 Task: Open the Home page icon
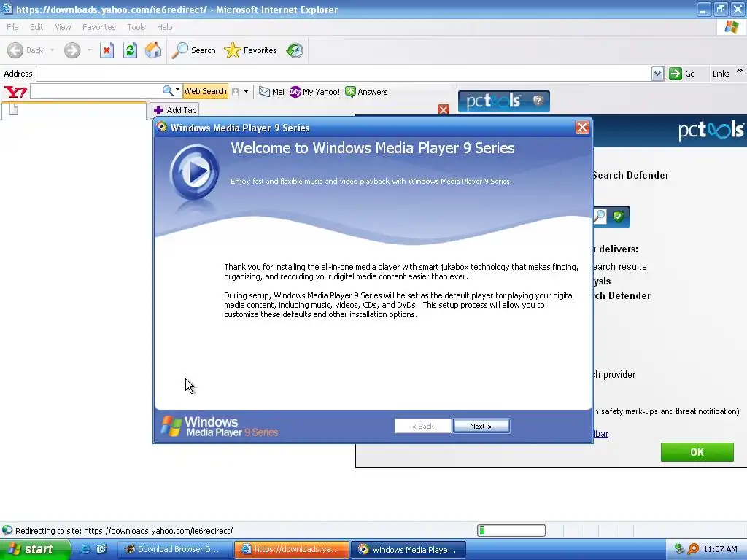153,50
